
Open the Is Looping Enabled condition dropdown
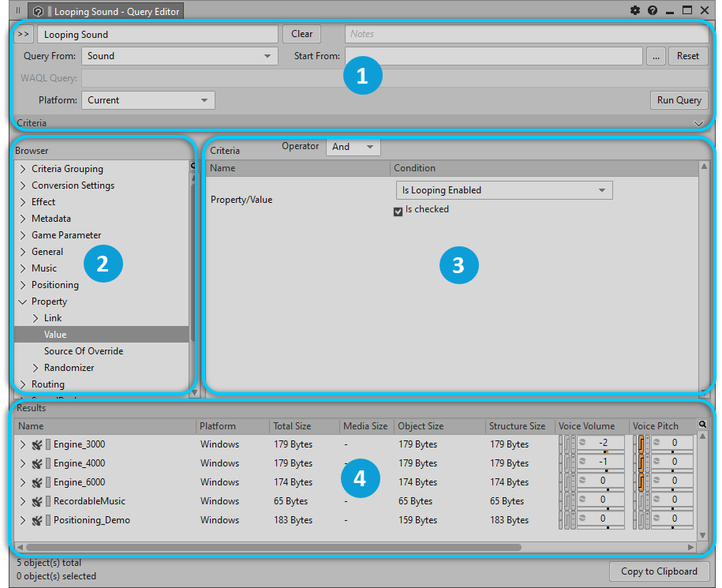(503, 190)
